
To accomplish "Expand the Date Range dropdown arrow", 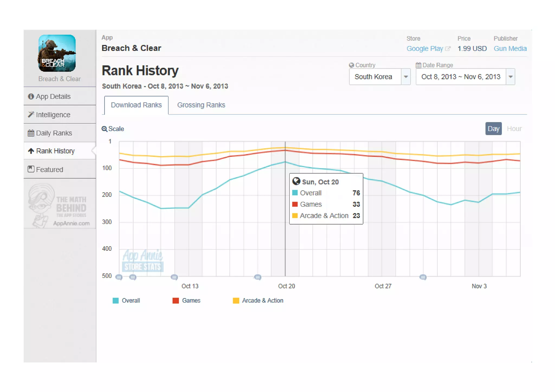I will [511, 77].
